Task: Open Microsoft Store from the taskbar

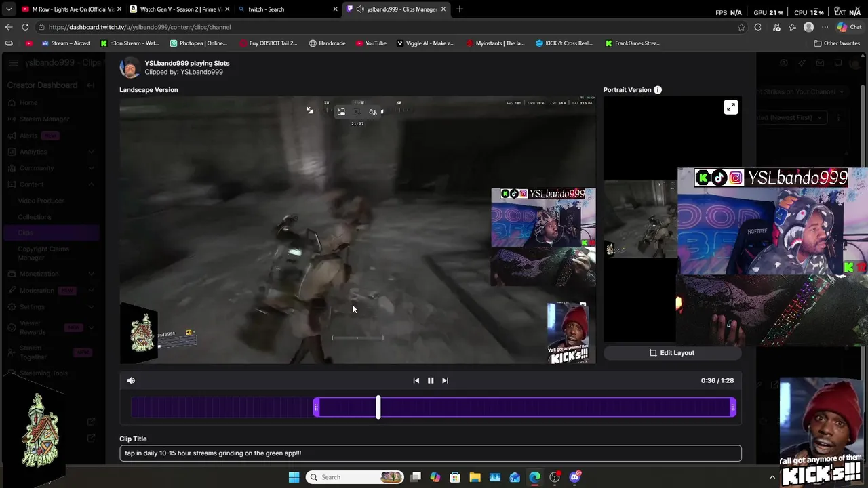Action: 455,477
